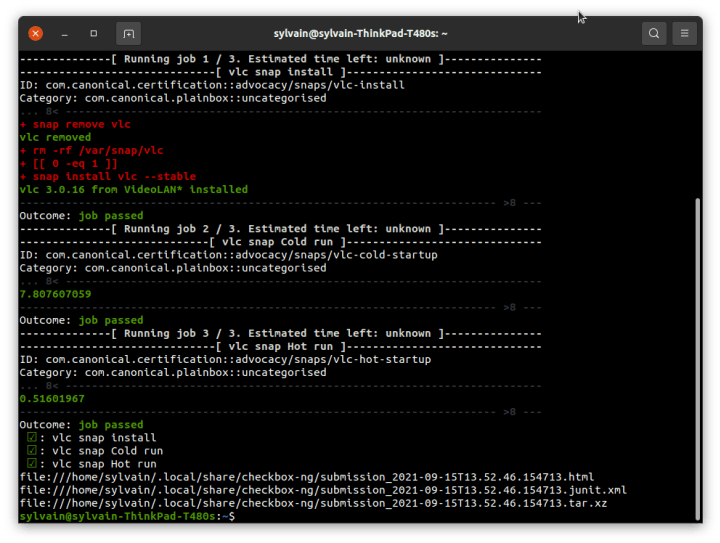
Task: Minimize the terminal window
Action: (x=65, y=34)
